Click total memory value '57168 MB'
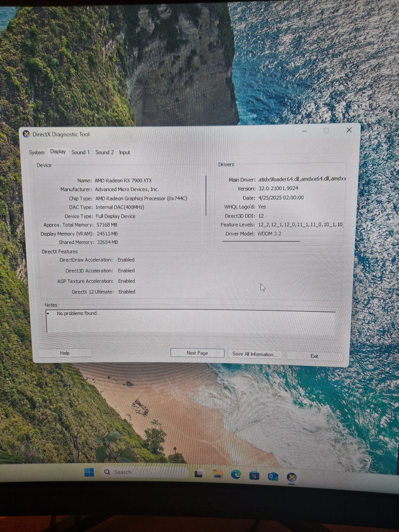 click(107, 225)
